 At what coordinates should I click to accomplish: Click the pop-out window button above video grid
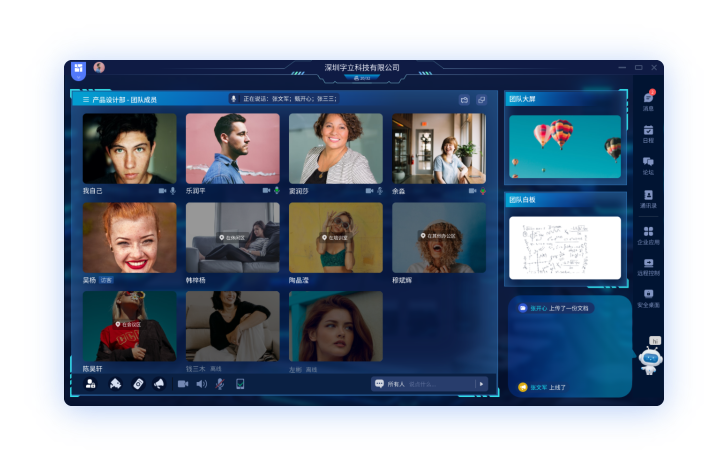[x=481, y=99]
